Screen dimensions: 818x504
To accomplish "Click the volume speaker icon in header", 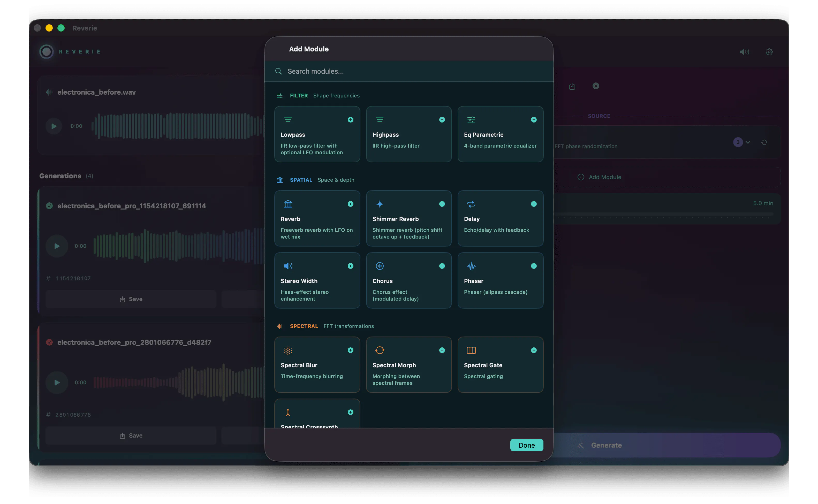I will 744,52.
